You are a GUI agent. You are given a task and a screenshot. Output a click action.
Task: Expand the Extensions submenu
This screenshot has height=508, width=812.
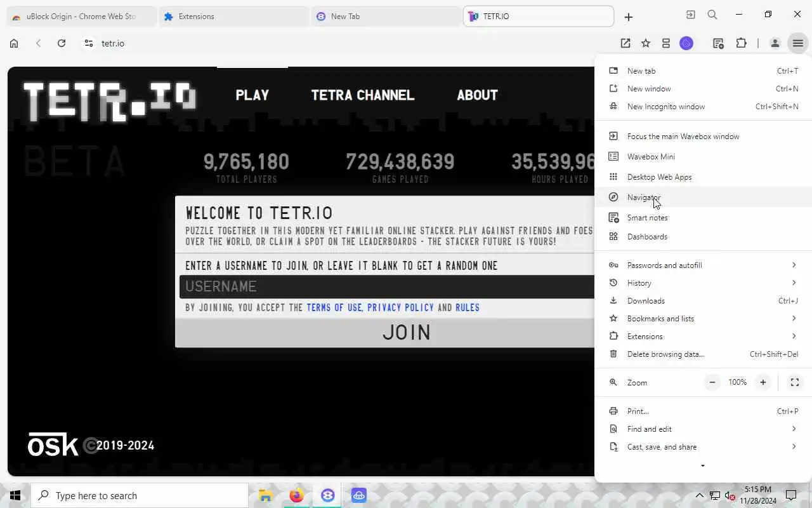[703, 337]
